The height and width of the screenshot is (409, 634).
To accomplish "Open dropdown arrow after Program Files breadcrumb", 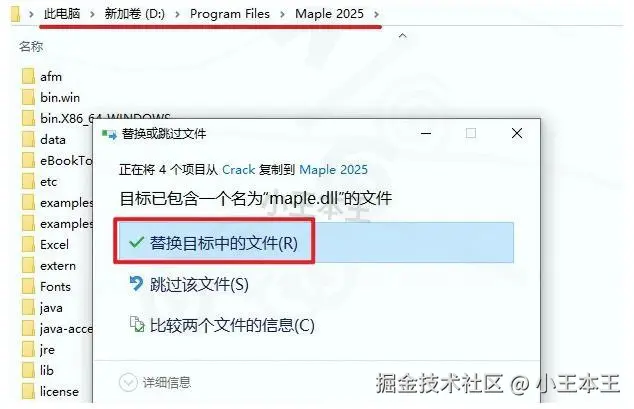I will 282,14.
